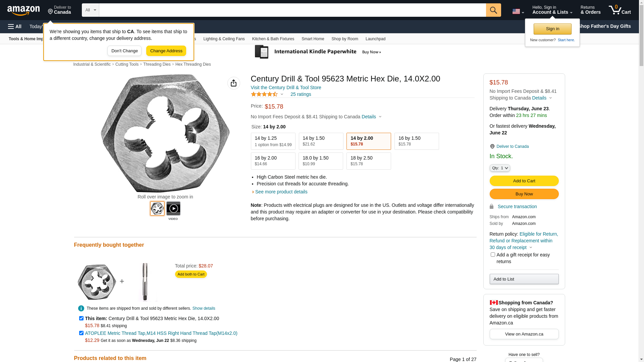Click the star rating icons

[264, 94]
